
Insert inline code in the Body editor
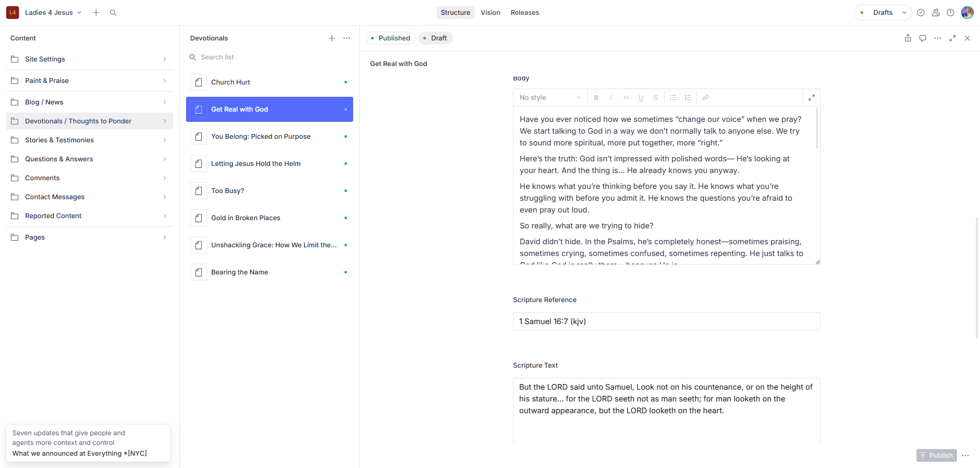pos(626,98)
